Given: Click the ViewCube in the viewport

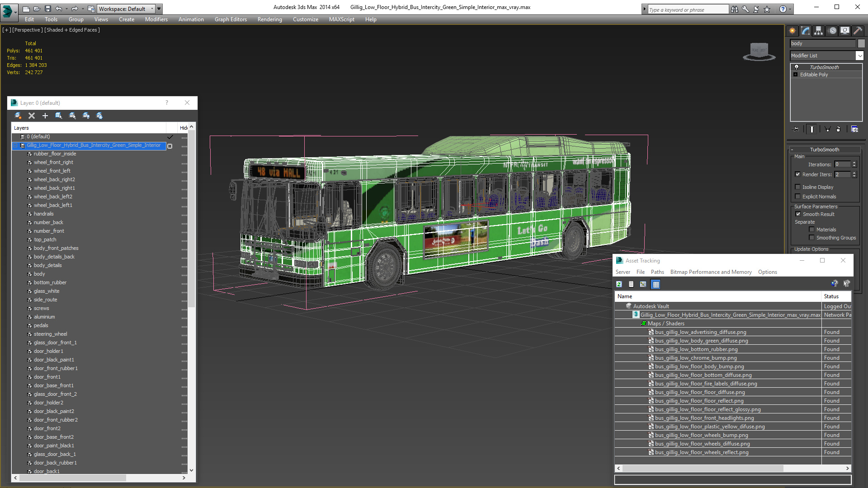Looking at the screenshot, I should click(x=759, y=51).
